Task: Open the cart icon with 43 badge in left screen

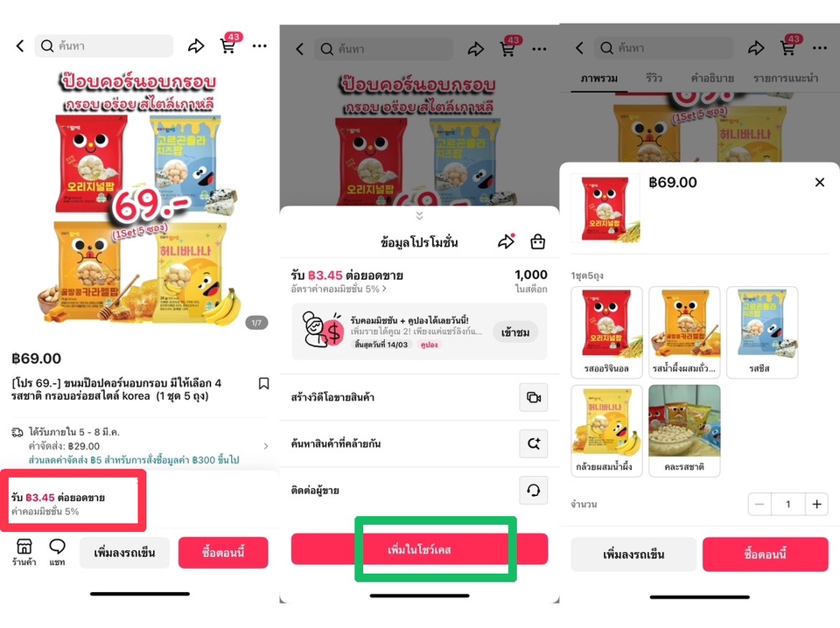Action: 229,45
